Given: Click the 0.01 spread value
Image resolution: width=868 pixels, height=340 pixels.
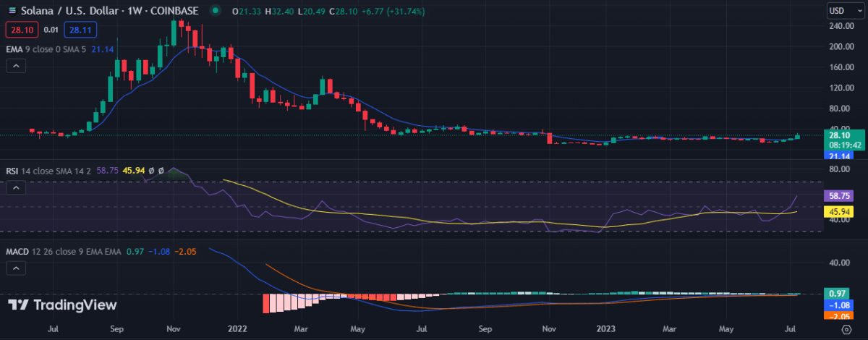Looking at the screenshot, I should (51, 30).
